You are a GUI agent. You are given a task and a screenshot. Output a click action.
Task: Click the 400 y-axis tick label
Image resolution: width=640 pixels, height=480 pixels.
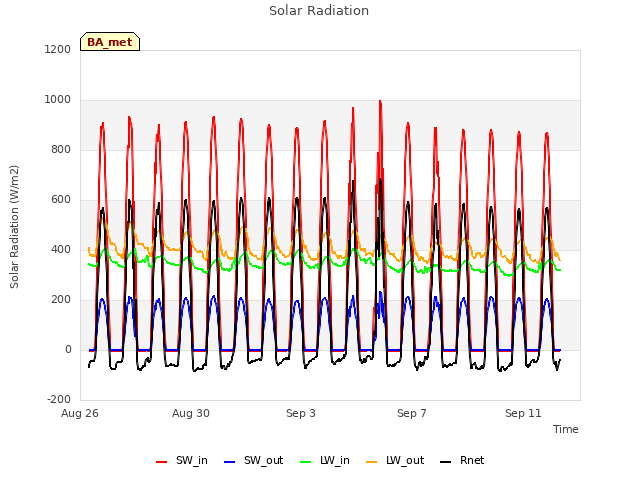61,249
